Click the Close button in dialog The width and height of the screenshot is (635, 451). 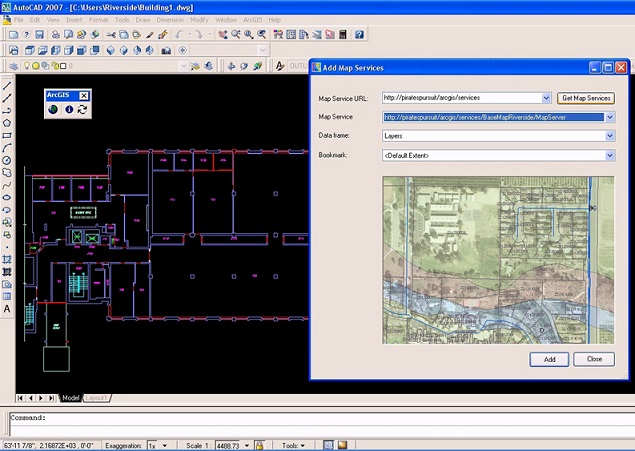[594, 359]
